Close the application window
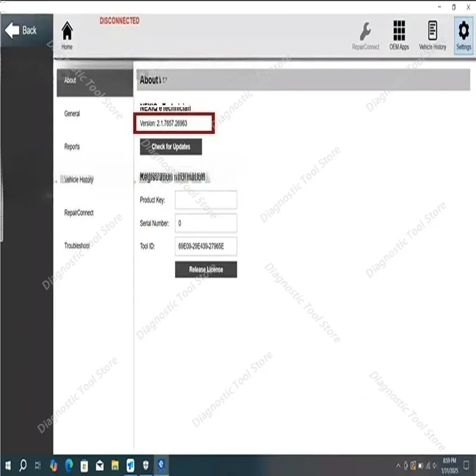This screenshot has height=476, width=476. pos(468,7)
